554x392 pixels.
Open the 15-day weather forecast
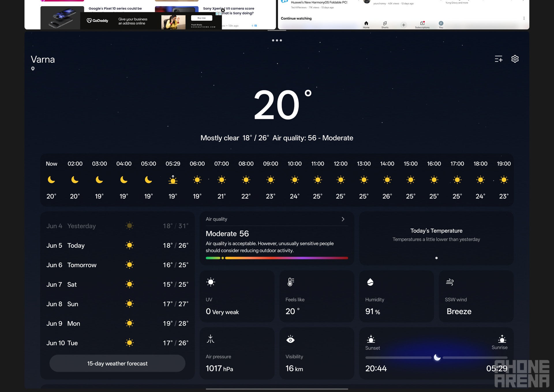[117, 363]
